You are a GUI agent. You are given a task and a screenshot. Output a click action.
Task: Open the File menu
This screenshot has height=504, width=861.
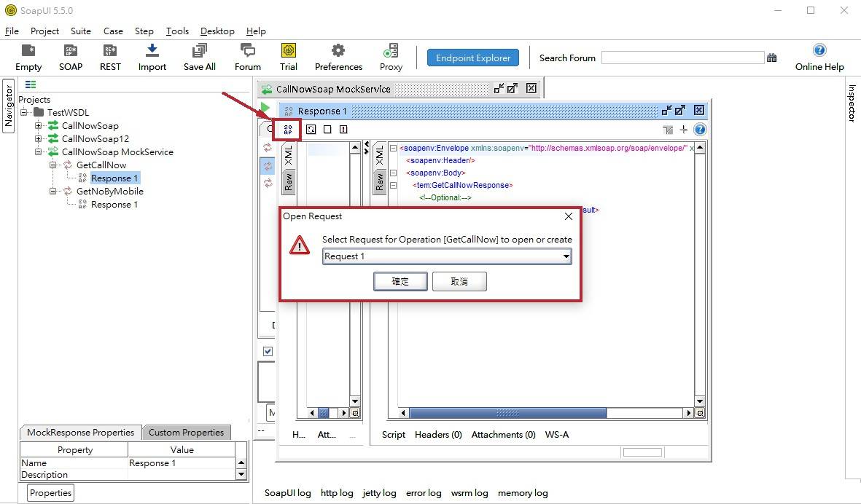[12, 31]
